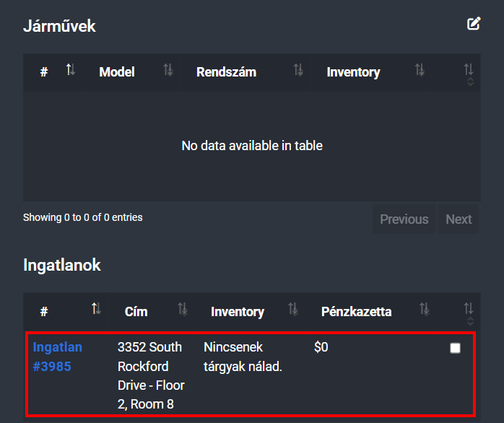
Task: Click the Ingatlanok section heading
Action: point(62,265)
